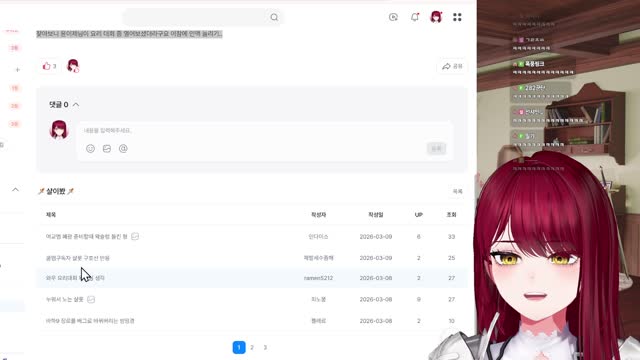Open the emoji picker in the comment box
Image resolution: width=640 pixels, height=360 pixels.
click(x=91, y=149)
